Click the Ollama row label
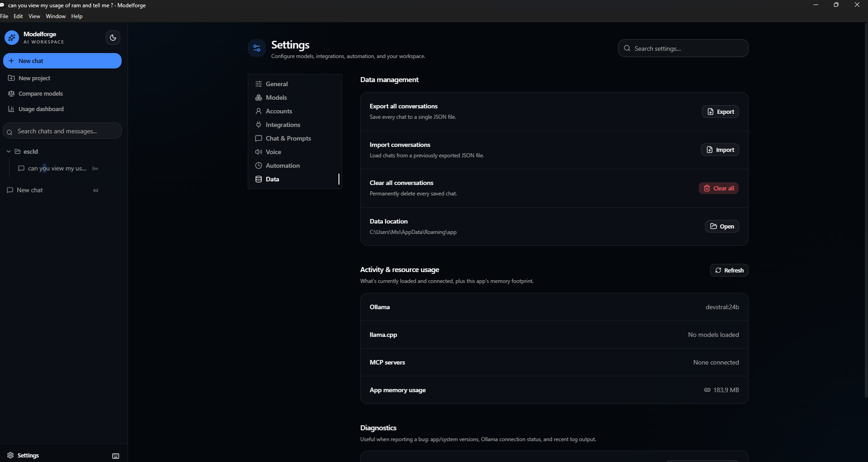This screenshot has width=868, height=462. coord(380,307)
